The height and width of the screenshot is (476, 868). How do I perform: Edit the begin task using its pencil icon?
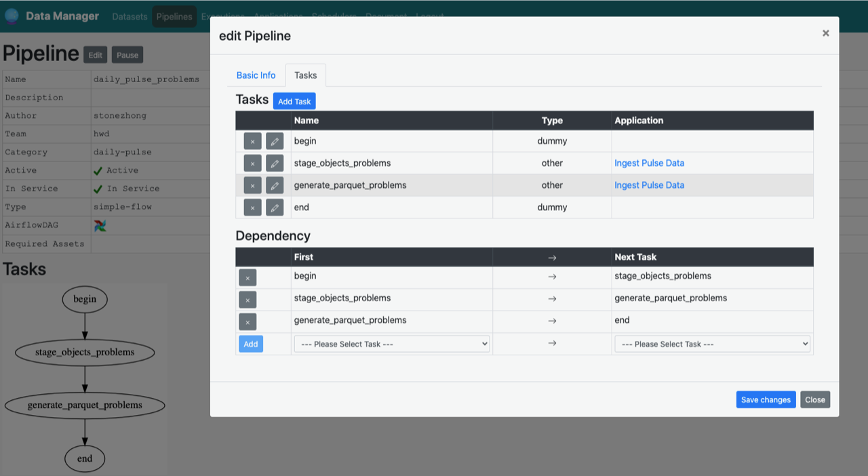point(275,140)
